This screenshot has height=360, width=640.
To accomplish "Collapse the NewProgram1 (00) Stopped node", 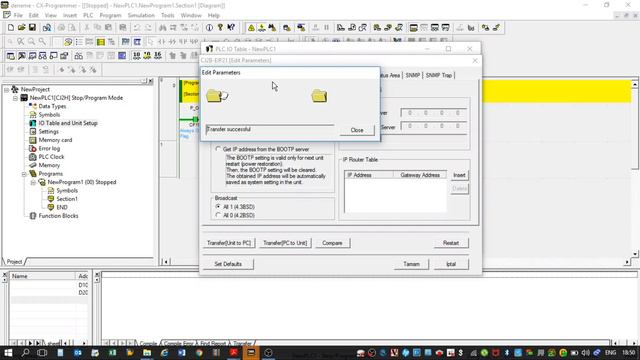I will 33,182.
